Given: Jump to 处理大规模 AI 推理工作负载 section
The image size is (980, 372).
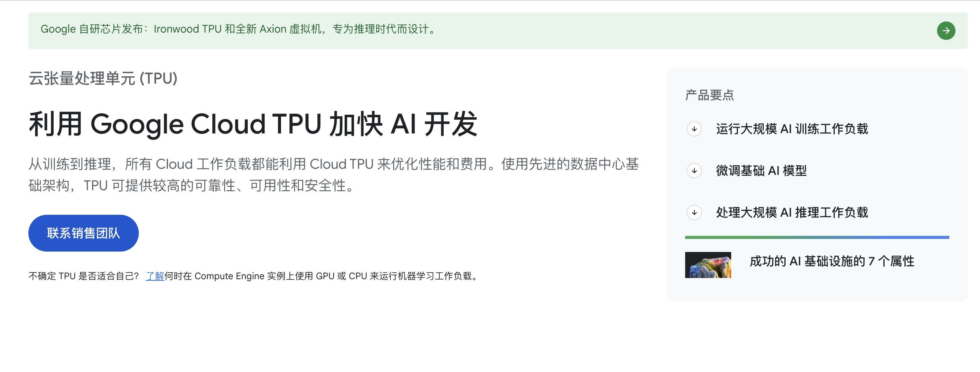Looking at the screenshot, I should click(x=792, y=212).
